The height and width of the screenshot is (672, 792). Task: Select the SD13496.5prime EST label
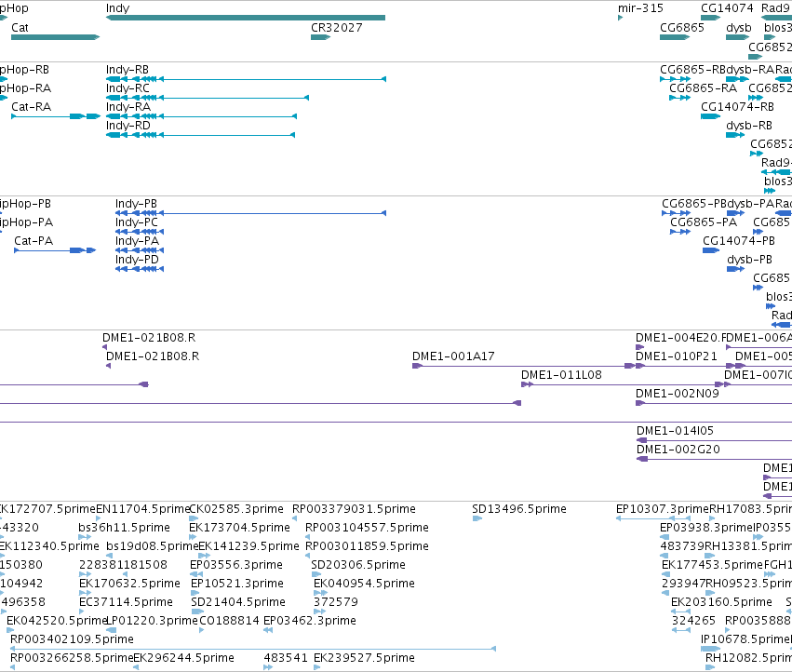(519, 509)
